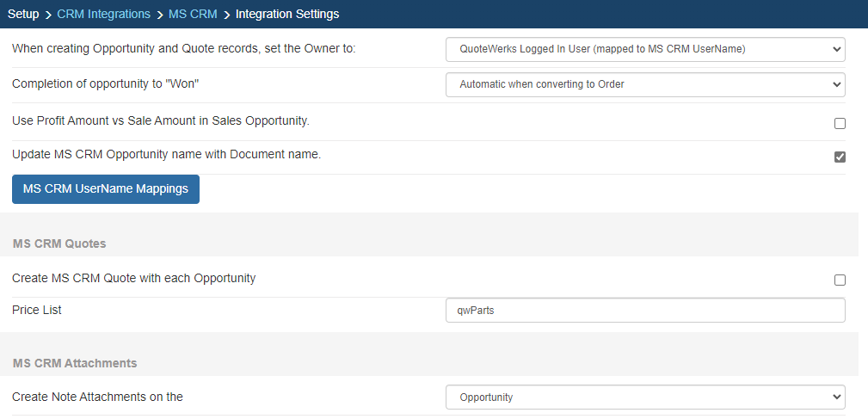Check Create MS CRM Quote with each Opportunity
The width and height of the screenshot is (868, 419).
[840, 280]
